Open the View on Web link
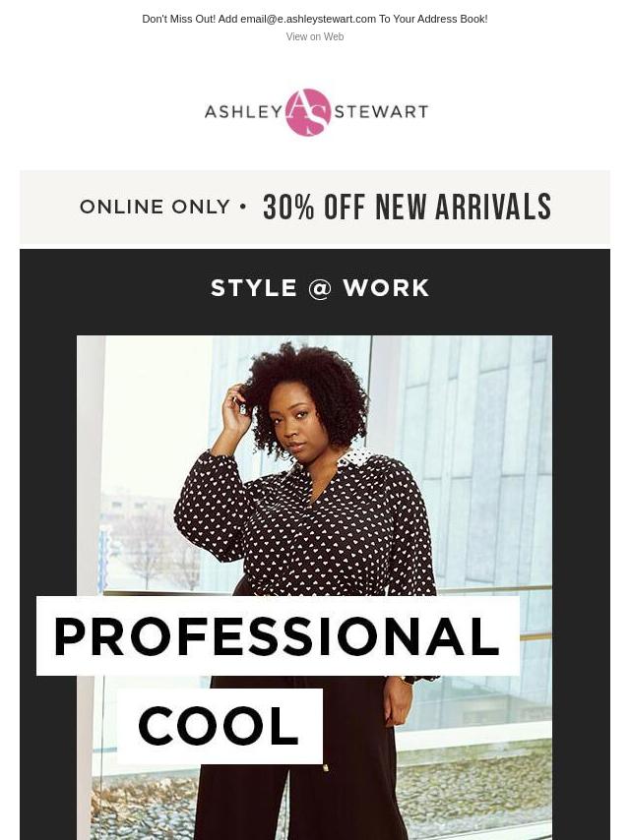 (x=315, y=36)
